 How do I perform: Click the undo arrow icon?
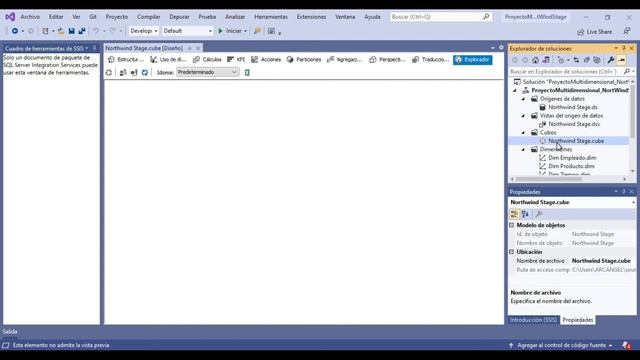point(96,31)
